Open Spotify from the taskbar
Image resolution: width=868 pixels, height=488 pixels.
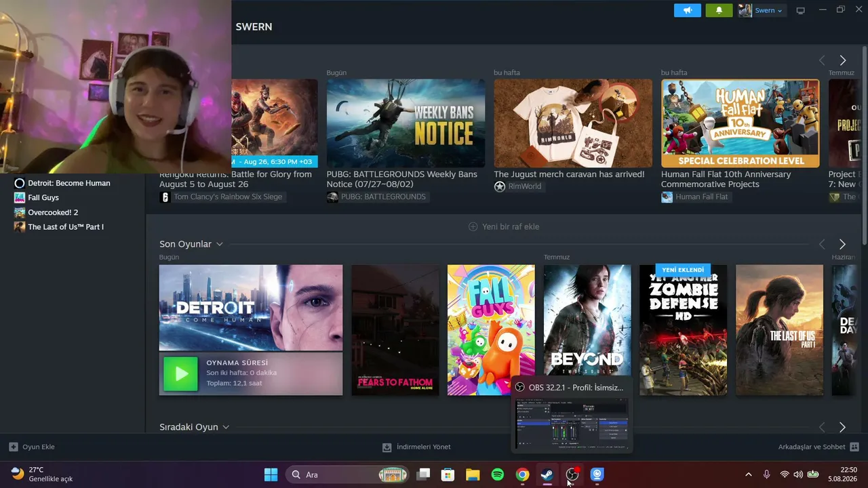pyautogui.click(x=498, y=474)
